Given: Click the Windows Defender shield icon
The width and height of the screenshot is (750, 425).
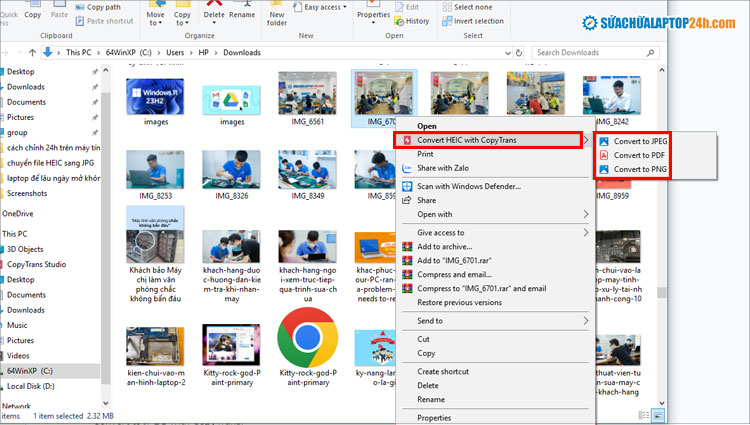Looking at the screenshot, I should tap(407, 186).
